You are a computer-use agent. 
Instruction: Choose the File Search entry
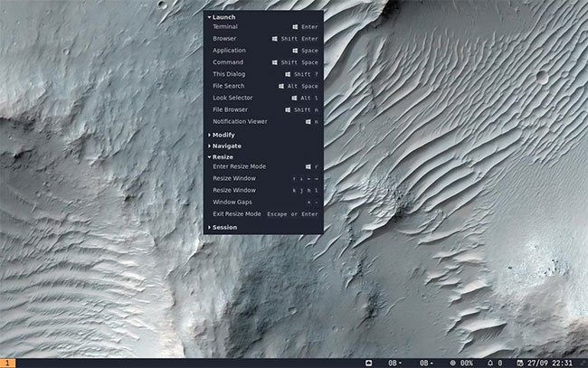pyautogui.click(x=263, y=86)
